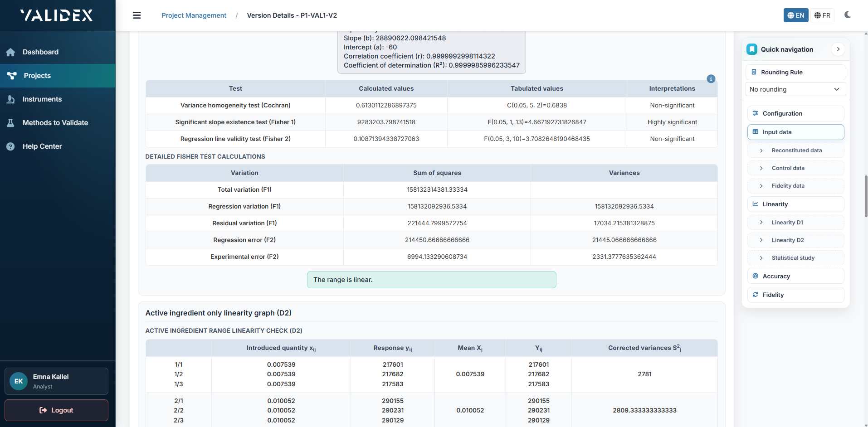This screenshot has height=427, width=868.
Task: Click the Emna Kallel user avatar
Action: tap(19, 381)
